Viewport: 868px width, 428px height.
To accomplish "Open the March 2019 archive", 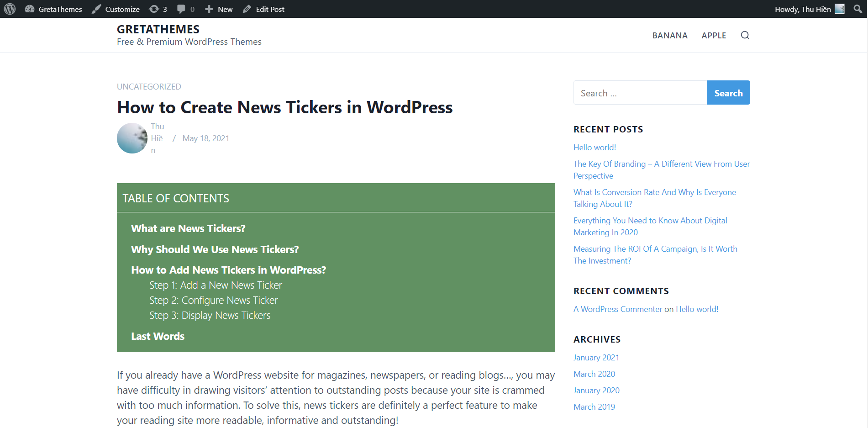I will (594, 407).
